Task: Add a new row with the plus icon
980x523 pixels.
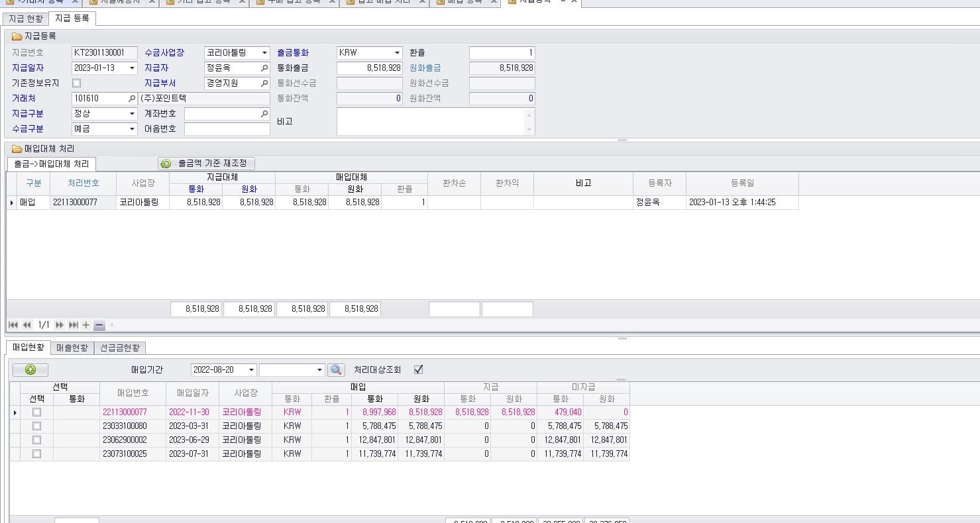Action: (85, 325)
